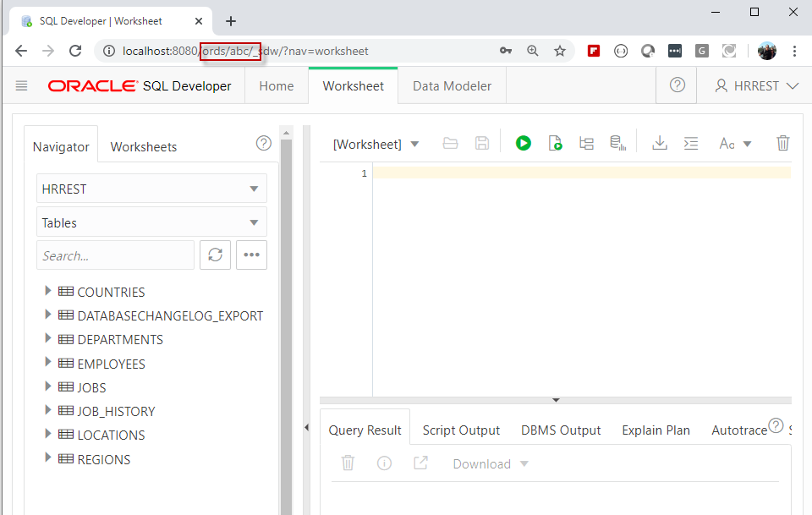The height and width of the screenshot is (515, 812).
Task: Open the Download format dropdown
Action: tap(491, 463)
